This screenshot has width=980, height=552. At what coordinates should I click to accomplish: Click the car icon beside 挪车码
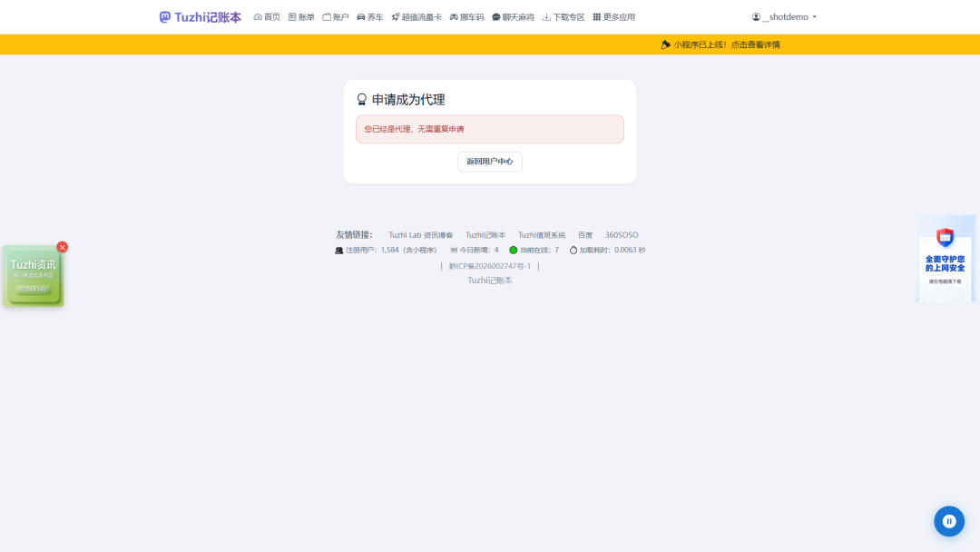click(x=454, y=17)
